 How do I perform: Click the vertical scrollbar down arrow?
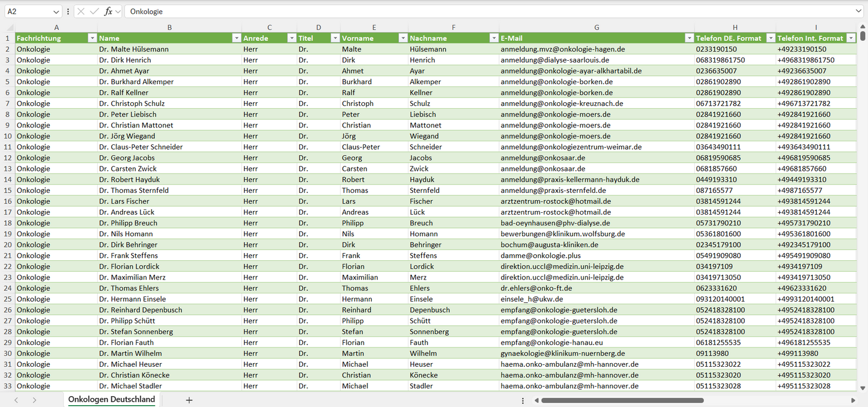[x=863, y=388]
